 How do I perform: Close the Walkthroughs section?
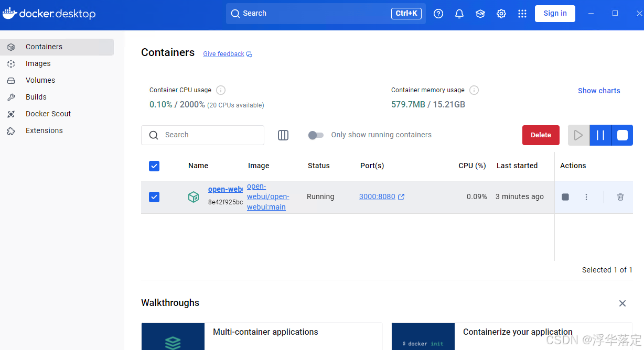622,303
